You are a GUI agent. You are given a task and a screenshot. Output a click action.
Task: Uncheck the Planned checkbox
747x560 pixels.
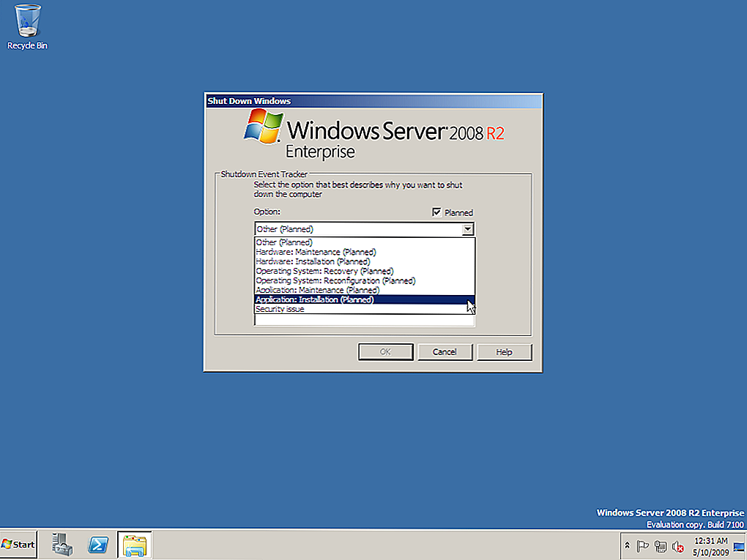click(x=436, y=212)
